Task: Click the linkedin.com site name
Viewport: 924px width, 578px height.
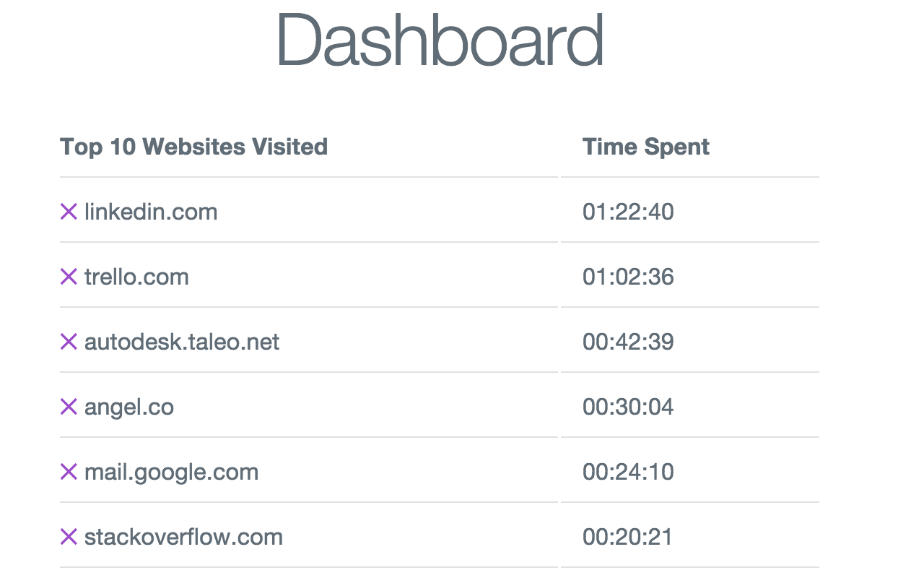Action: [x=151, y=212]
